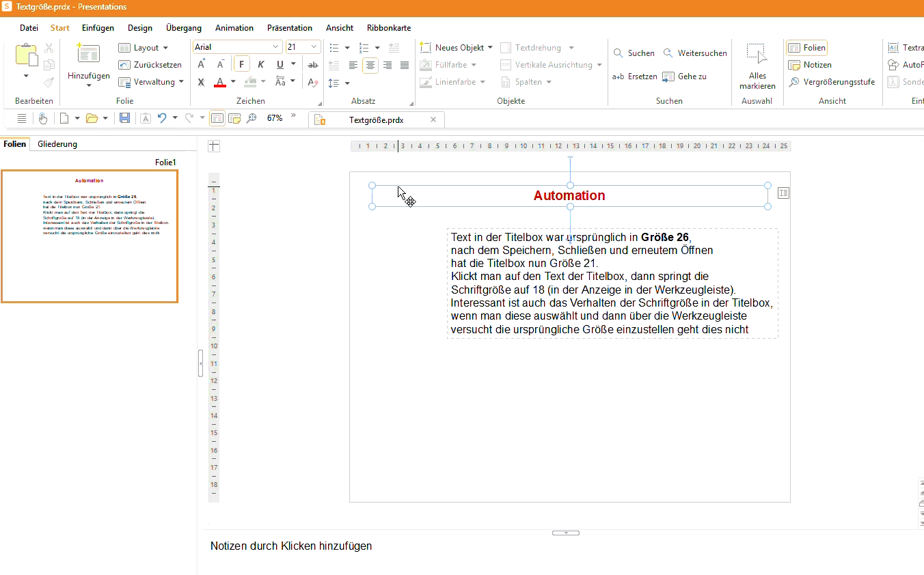
Task: Toggle underline formatting (U)
Action: pos(280,64)
